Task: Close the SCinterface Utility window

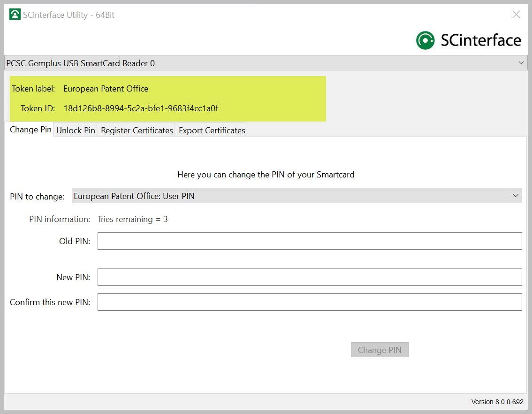Action: pyautogui.click(x=516, y=15)
